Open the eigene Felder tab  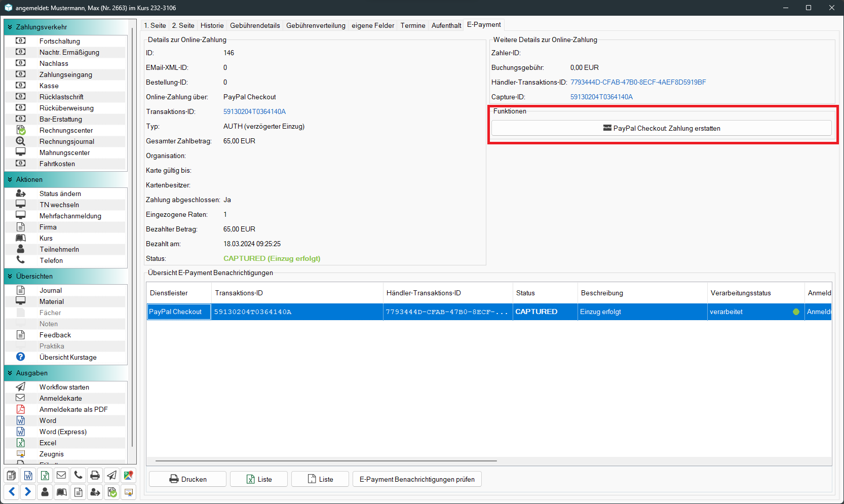373,25
